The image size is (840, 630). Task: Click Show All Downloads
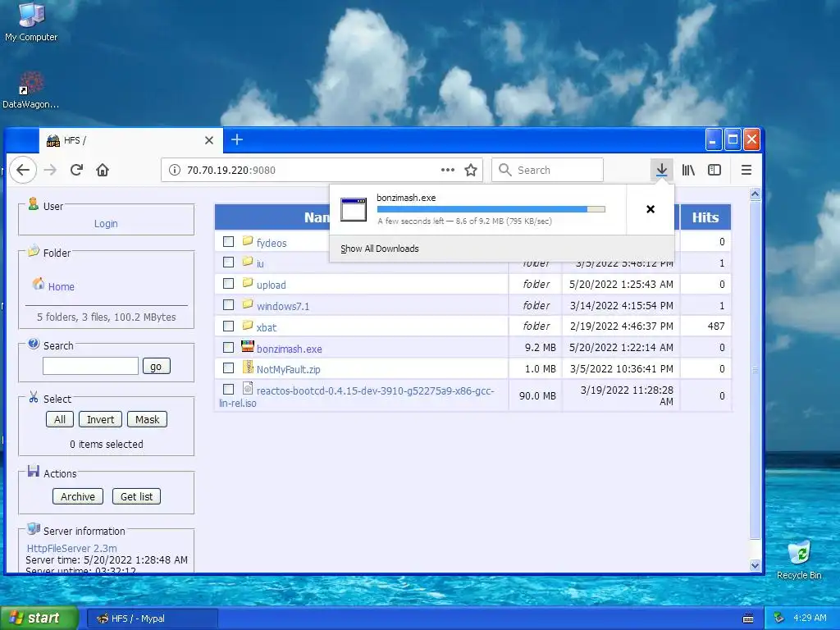(380, 249)
